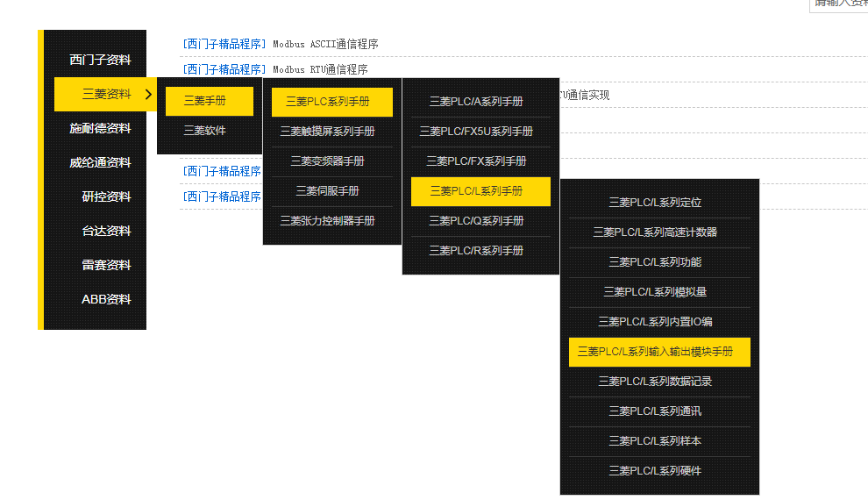
Task: Select 三菱PLC/L系列通讯 from the flyout
Action: pyautogui.click(x=655, y=411)
